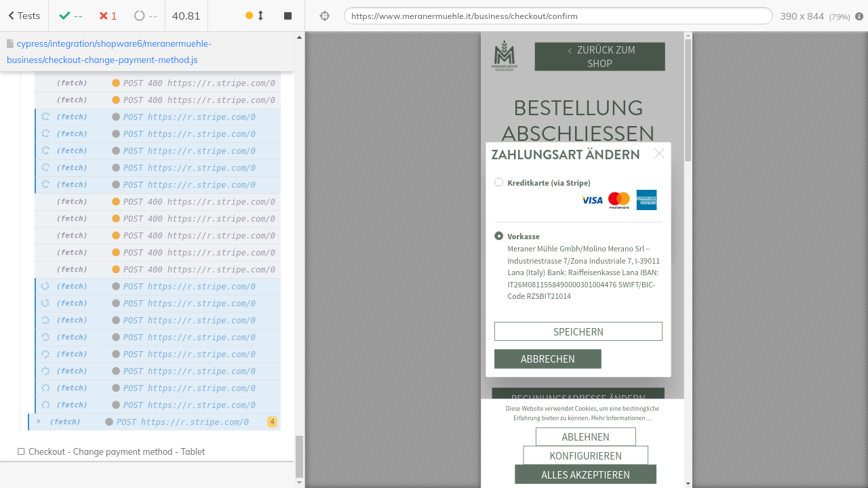Accept all cookies with Alles Akzeptieren

click(585, 474)
